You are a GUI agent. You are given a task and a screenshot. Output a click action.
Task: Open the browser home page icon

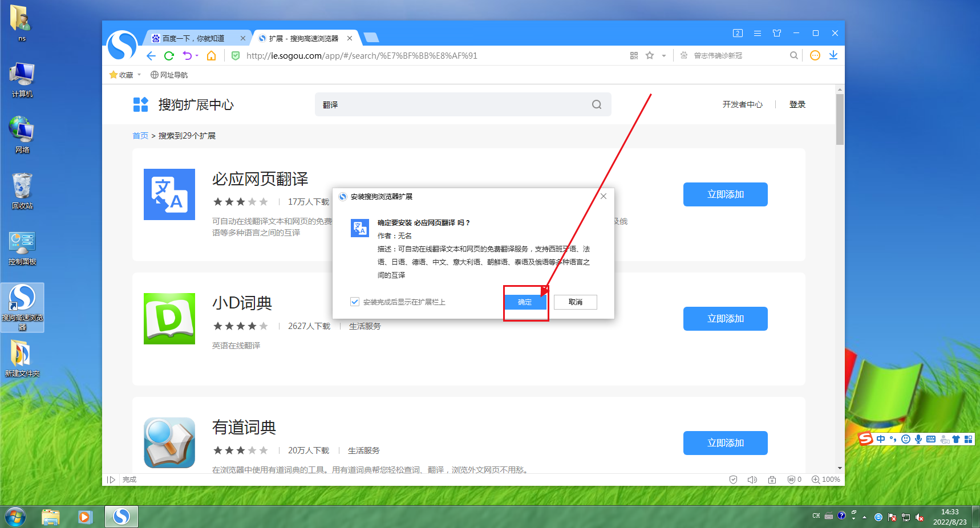click(x=211, y=55)
